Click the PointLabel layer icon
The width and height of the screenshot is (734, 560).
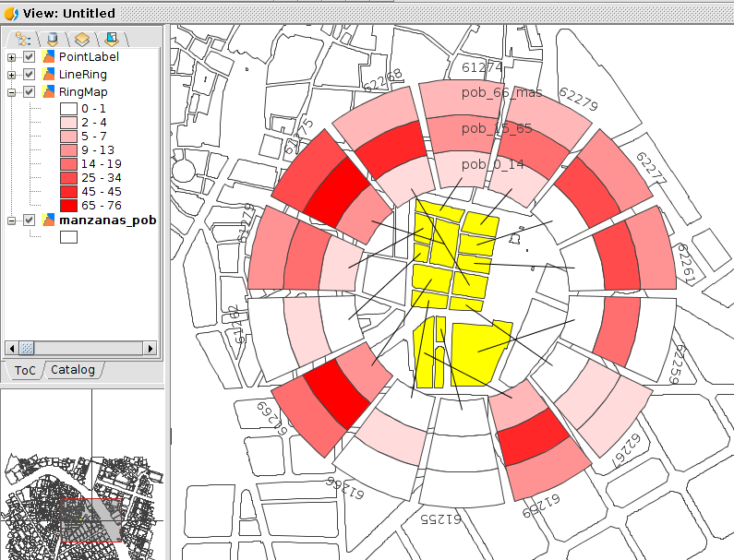click(49, 57)
